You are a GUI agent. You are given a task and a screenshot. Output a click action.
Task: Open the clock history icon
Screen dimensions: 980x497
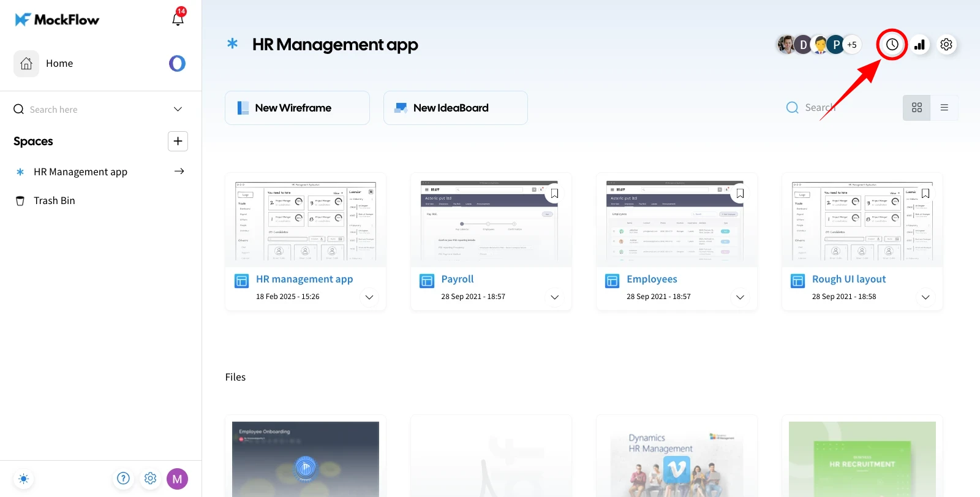pyautogui.click(x=892, y=44)
